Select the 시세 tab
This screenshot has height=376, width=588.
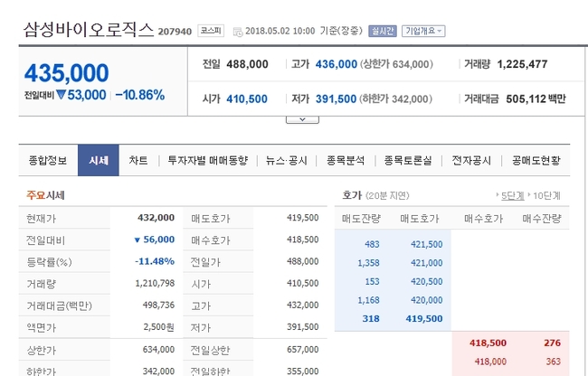coord(98,160)
